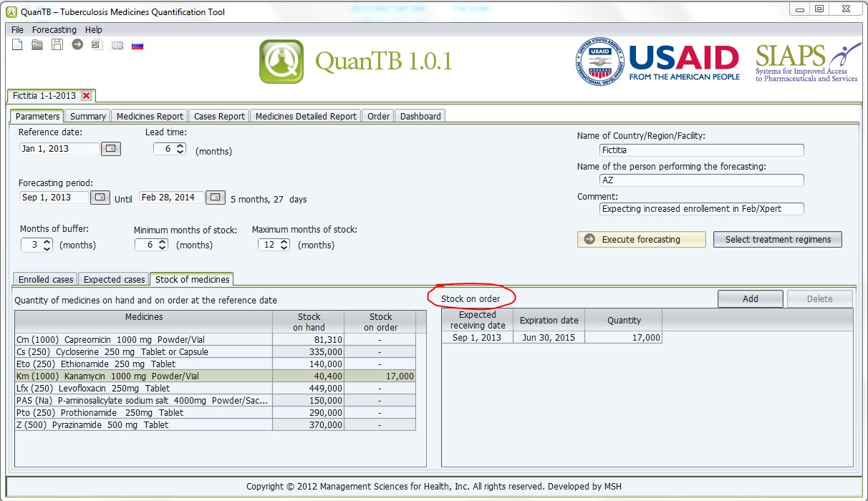Click the Execute forecasting button
The width and height of the screenshot is (868, 501).
tap(641, 239)
